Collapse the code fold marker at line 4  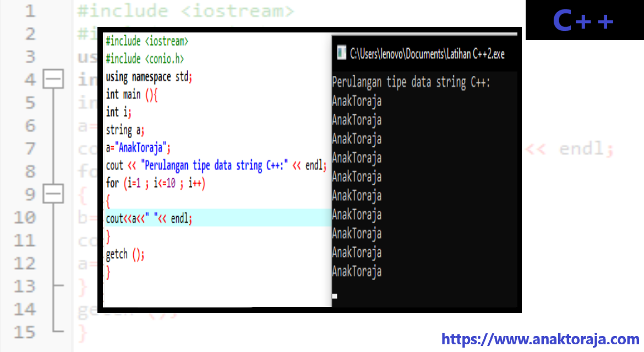pyautogui.click(x=53, y=79)
